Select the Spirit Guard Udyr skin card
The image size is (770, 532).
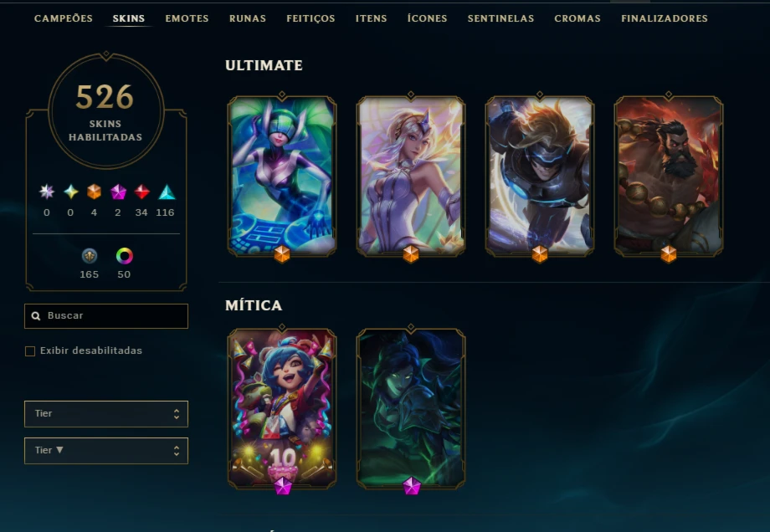click(x=669, y=176)
